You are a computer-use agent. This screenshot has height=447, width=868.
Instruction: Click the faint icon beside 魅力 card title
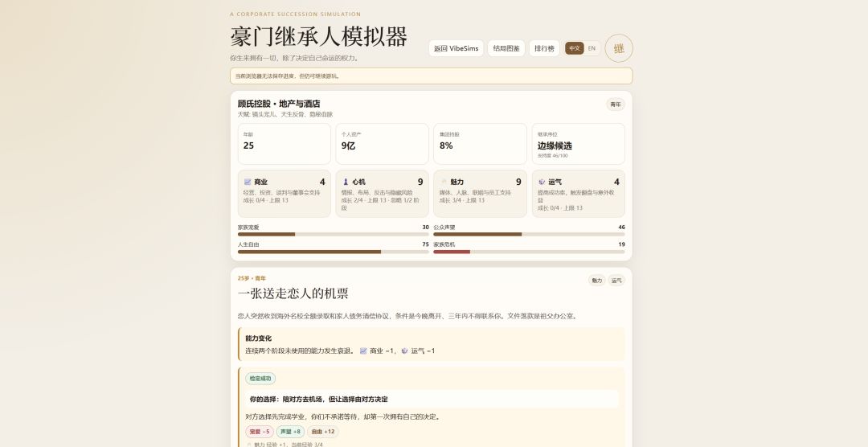444,182
